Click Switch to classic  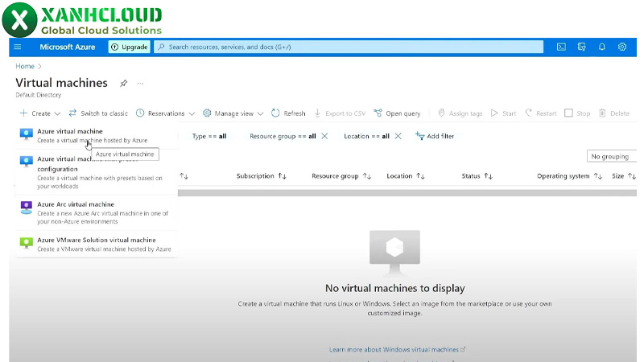pos(98,113)
